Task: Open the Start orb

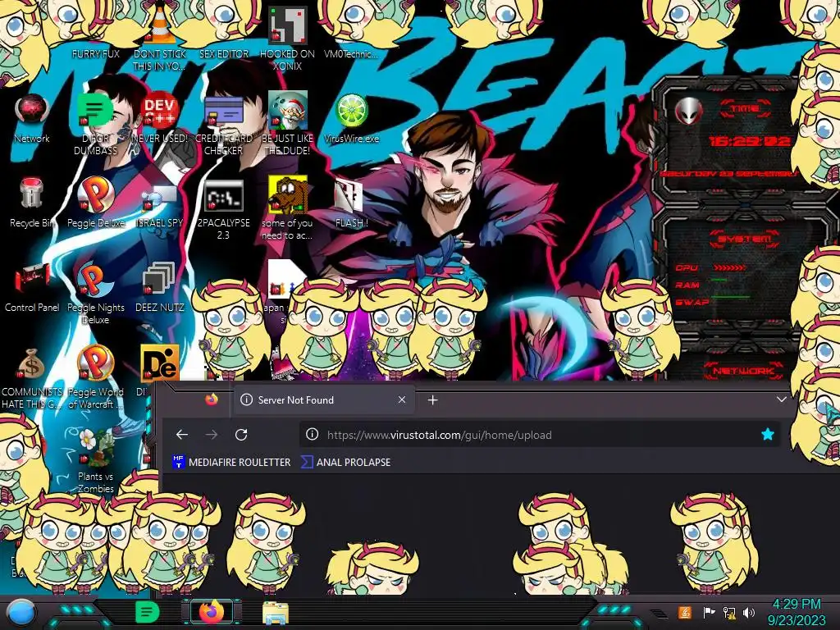Action: click(21, 613)
